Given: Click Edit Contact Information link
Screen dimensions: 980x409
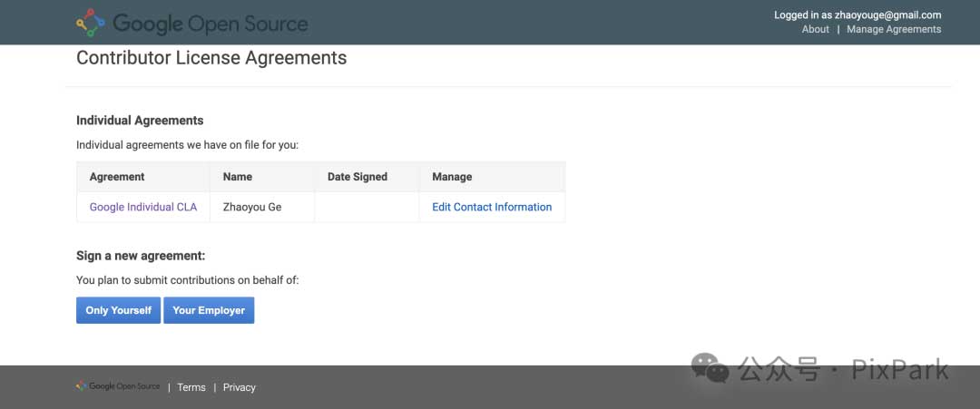Looking at the screenshot, I should click(492, 207).
